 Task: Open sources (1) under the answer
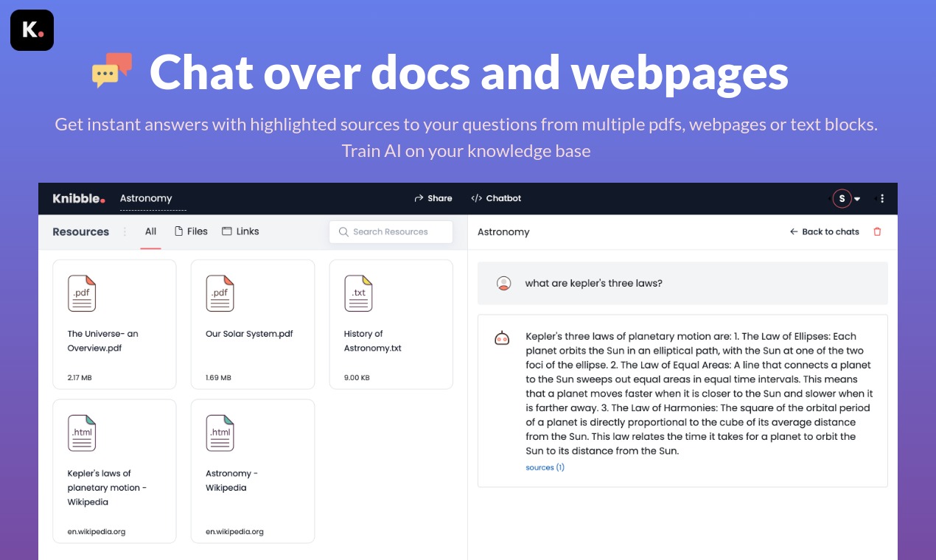[545, 467]
